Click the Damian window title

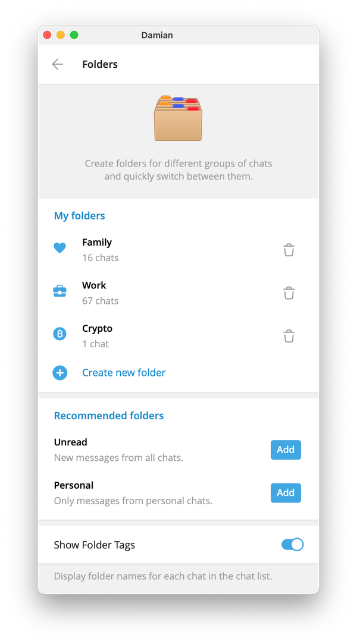point(156,35)
